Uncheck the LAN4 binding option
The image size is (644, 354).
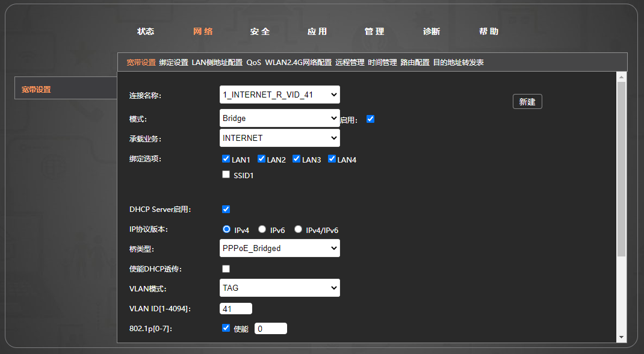coord(332,159)
